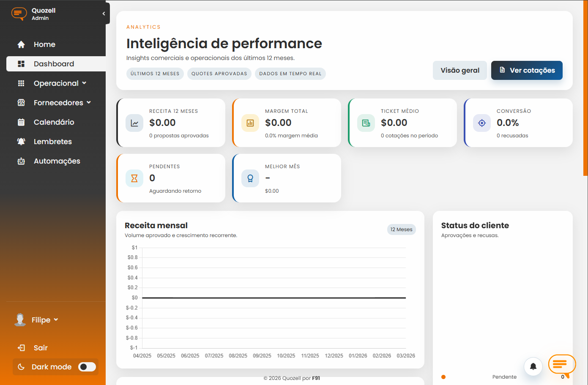The height and width of the screenshot is (385, 588).
Task: Click the Quozell logo icon
Action: (x=19, y=14)
